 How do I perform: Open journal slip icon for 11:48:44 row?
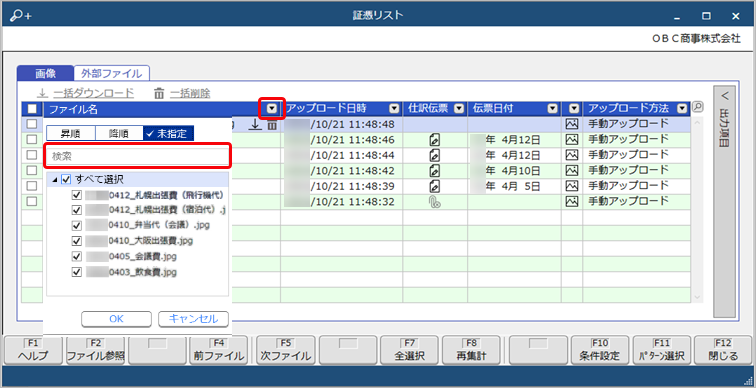coord(434,156)
